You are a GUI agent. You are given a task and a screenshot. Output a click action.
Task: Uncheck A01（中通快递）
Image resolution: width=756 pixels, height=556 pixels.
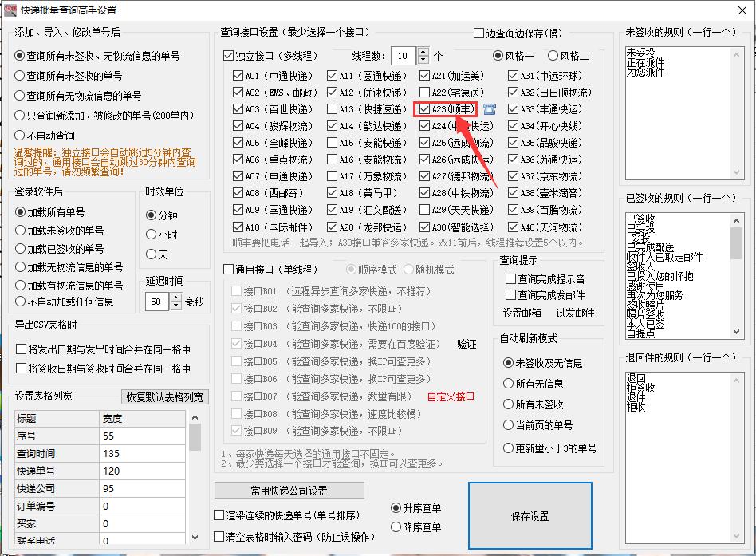pos(236,75)
